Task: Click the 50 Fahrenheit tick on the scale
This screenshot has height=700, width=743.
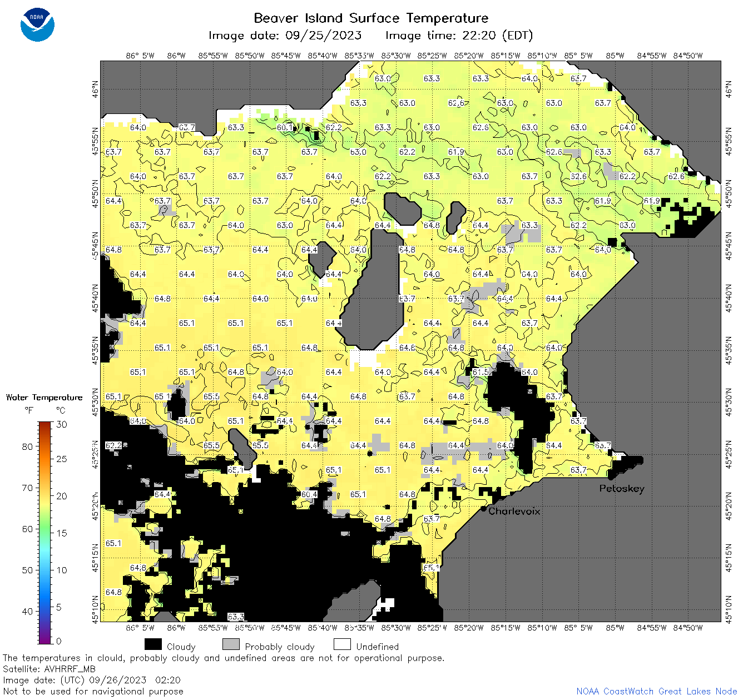Action: tap(27, 570)
